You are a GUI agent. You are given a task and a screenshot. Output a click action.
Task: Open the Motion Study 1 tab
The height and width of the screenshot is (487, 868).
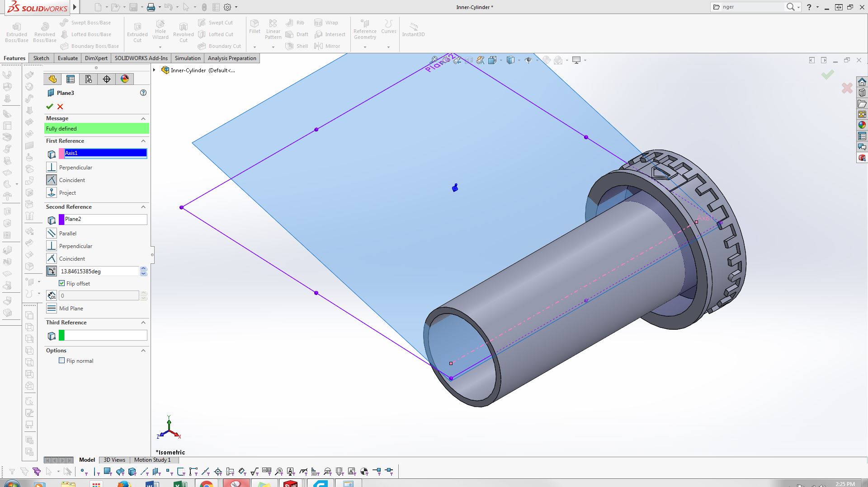(x=152, y=460)
